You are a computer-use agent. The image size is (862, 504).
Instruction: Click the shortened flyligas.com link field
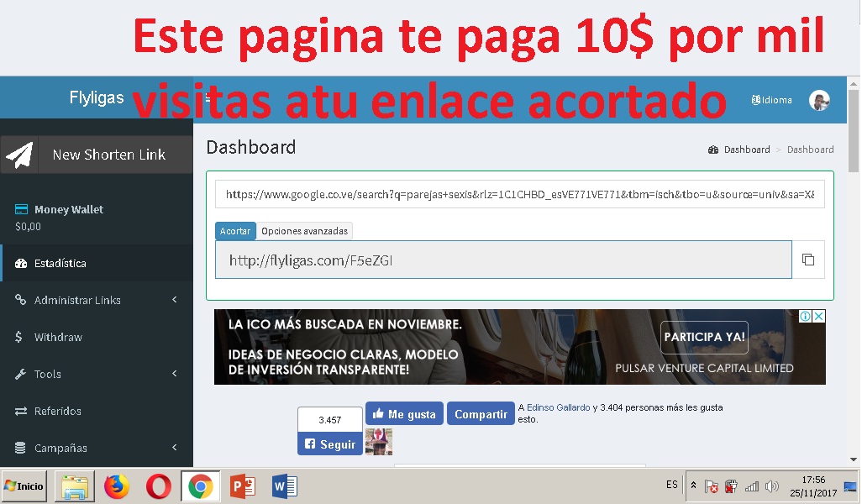coord(503,260)
